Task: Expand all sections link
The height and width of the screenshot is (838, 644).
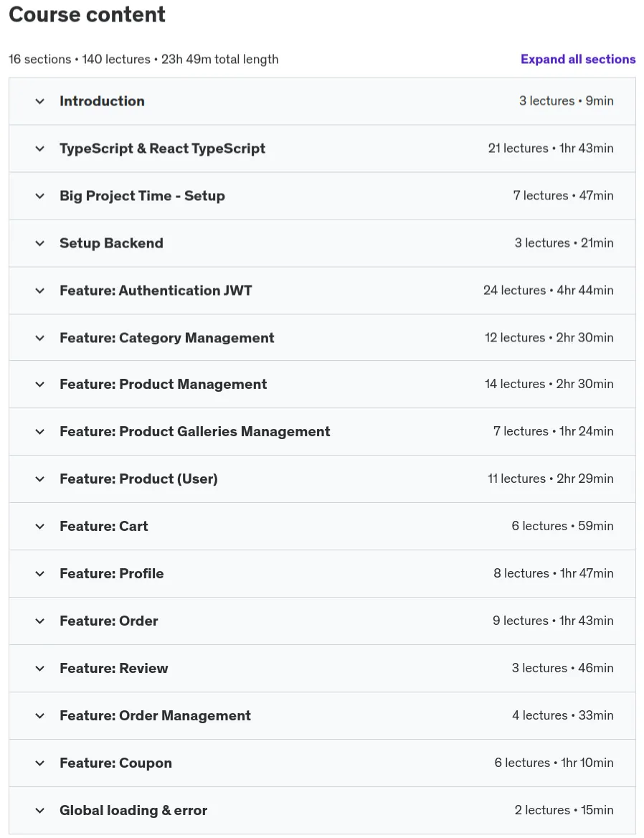Action: (578, 60)
